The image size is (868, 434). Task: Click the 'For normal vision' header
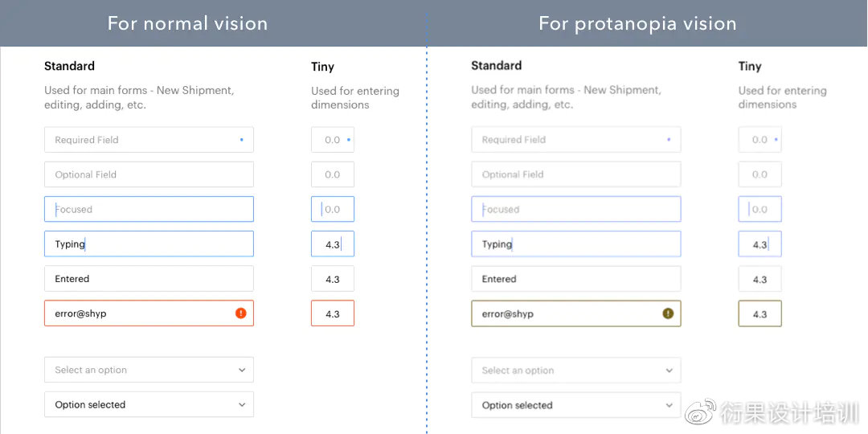point(187,23)
